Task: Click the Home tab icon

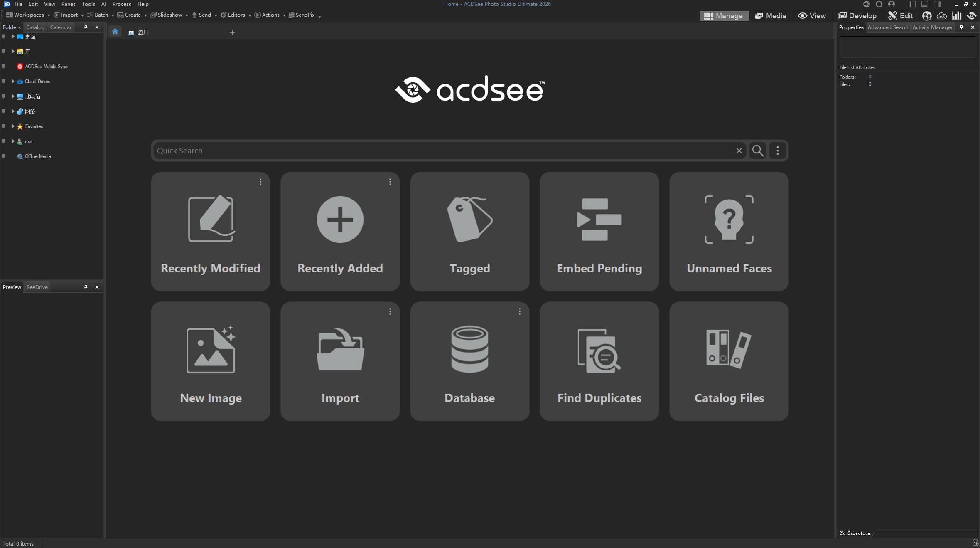Action: click(115, 32)
